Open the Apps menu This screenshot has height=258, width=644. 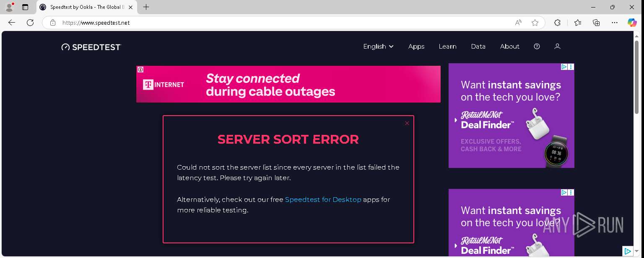(x=416, y=46)
